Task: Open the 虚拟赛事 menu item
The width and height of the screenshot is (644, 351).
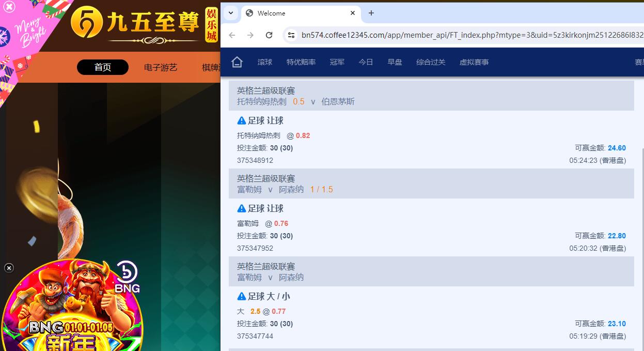Action: coord(474,62)
